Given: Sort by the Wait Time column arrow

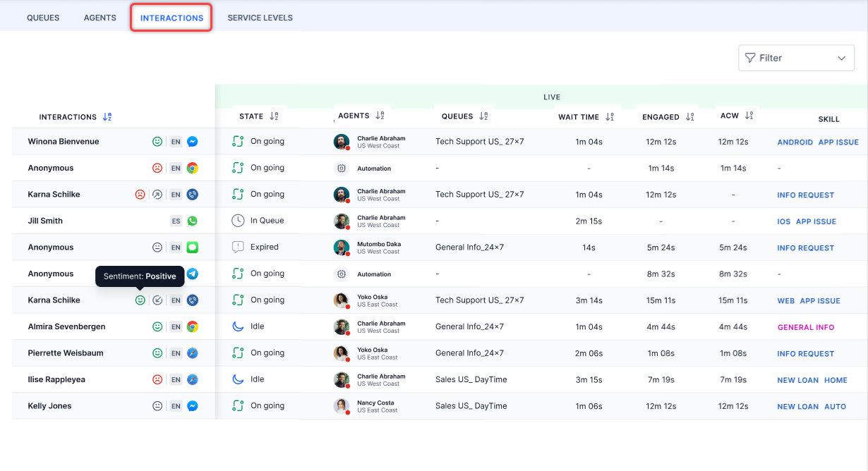Looking at the screenshot, I should click(x=610, y=116).
